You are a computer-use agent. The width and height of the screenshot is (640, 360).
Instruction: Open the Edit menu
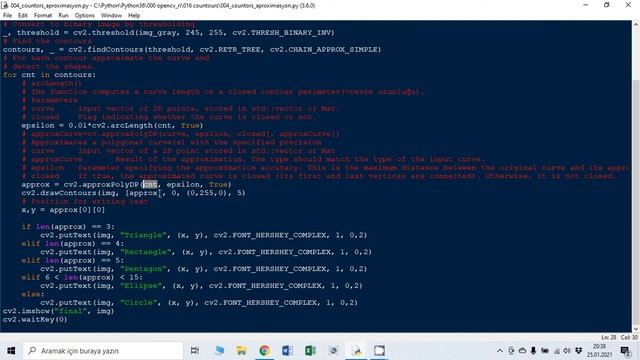(22, 15)
